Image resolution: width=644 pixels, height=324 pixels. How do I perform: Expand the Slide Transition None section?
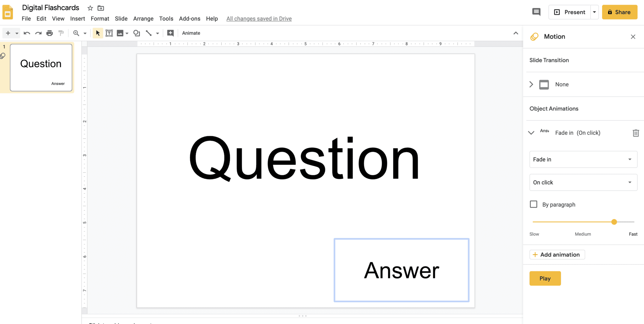pyautogui.click(x=531, y=84)
